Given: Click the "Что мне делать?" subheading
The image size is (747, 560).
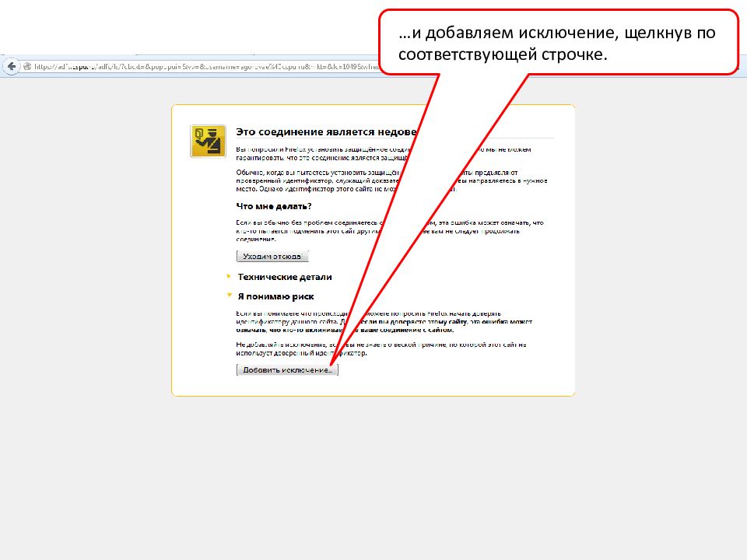Looking at the screenshot, I should tap(274, 206).
